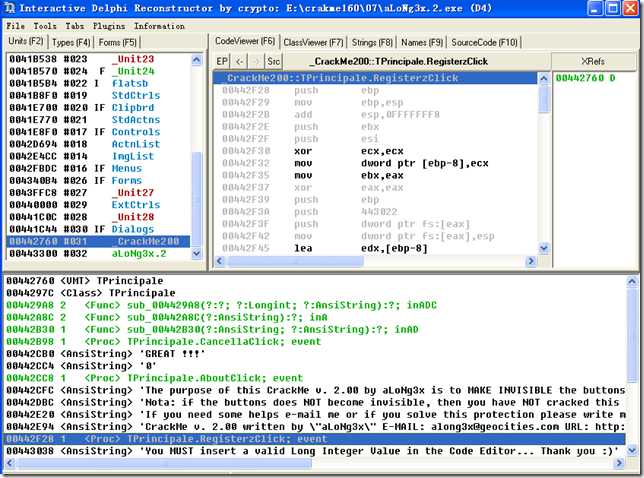Select the StdActns unit

pyautogui.click(x=98, y=120)
